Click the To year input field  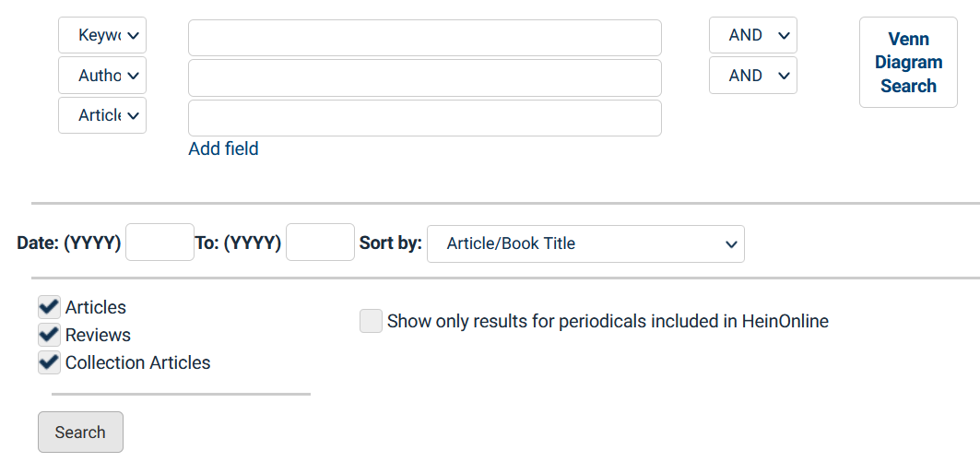tap(320, 243)
